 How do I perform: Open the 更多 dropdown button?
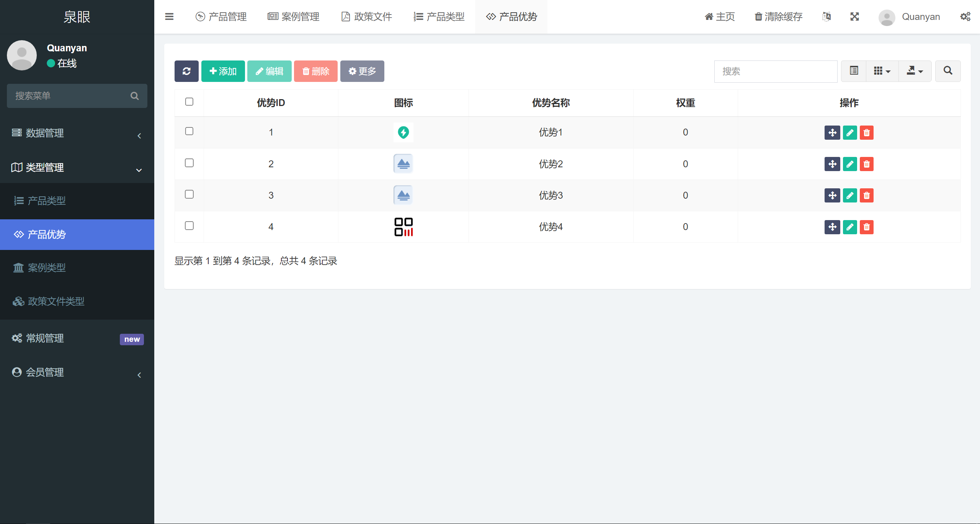coord(362,71)
